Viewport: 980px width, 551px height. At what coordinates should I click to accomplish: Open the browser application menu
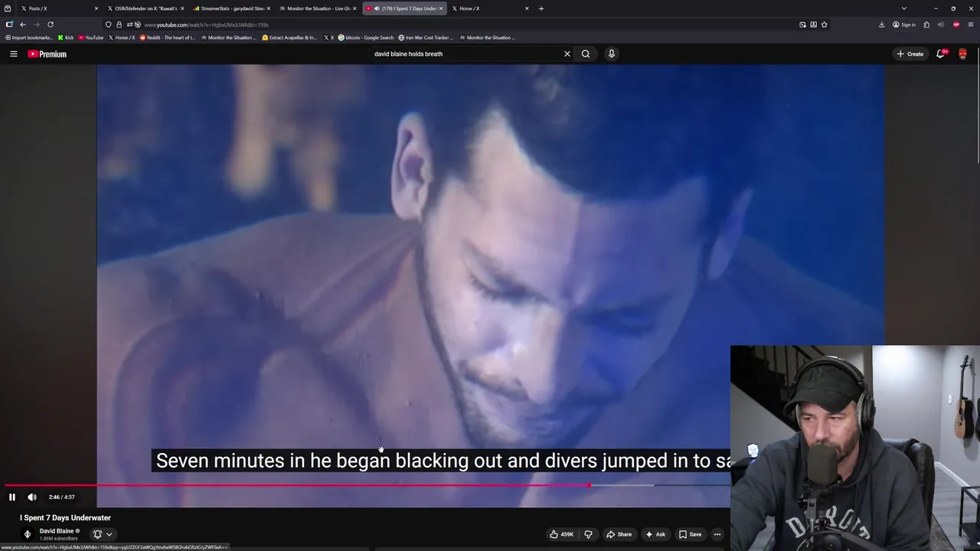coord(971,24)
